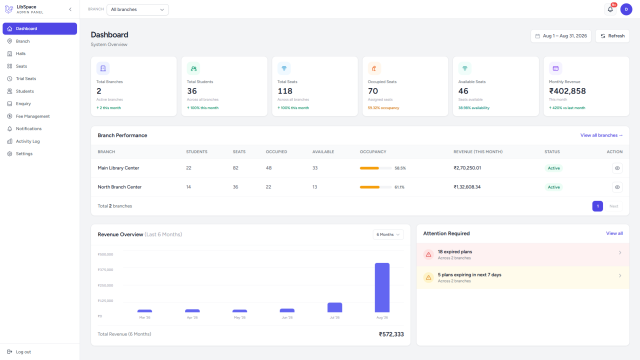Click View all in Attention Required
The height and width of the screenshot is (360, 640).
614,233
